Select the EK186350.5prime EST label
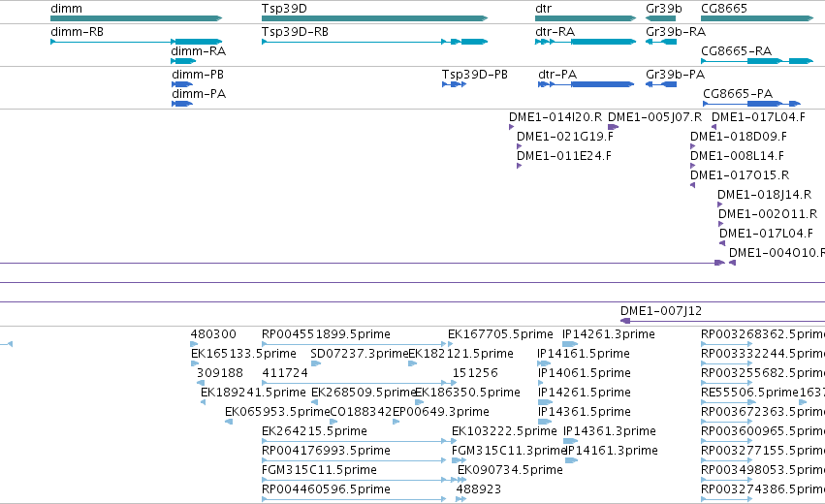This screenshot has height=504, width=825. [x=467, y=393]
